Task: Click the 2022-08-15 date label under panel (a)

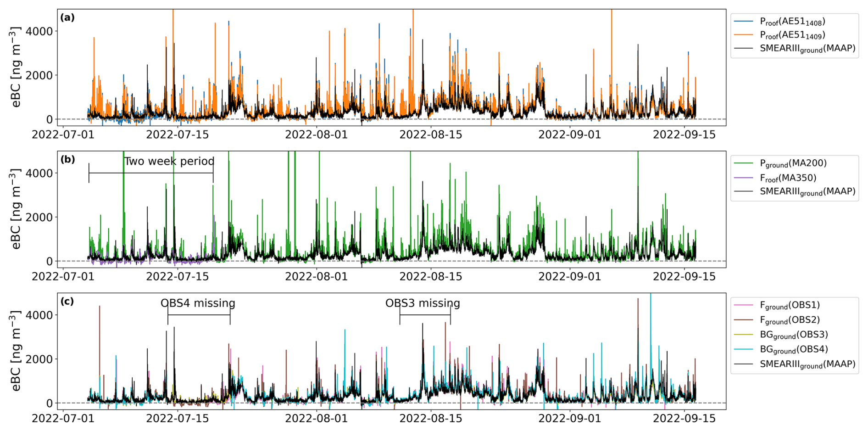Action: point(431,135)
